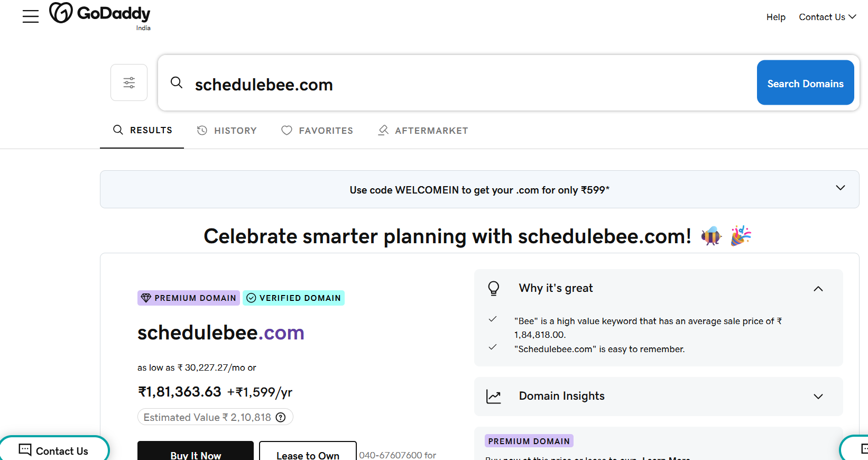Collapse the Why it's great section
Viewport: 868px width, 460px height.
click(818, 289)
